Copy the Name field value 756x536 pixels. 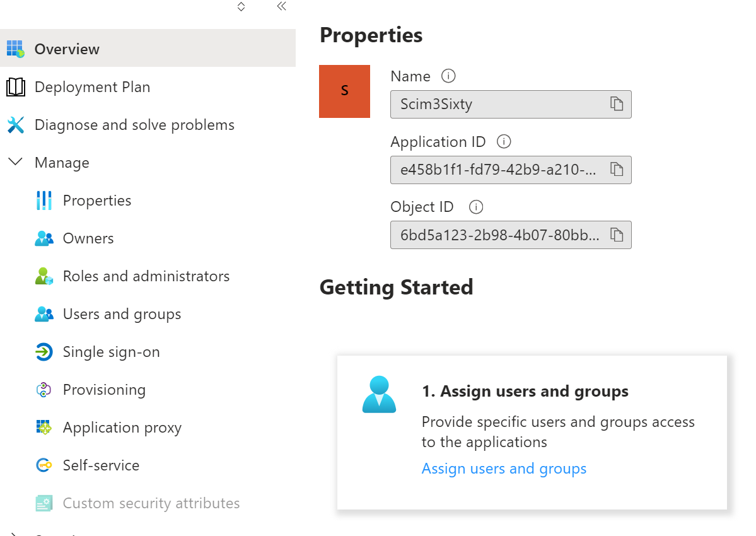click(617, 104)
